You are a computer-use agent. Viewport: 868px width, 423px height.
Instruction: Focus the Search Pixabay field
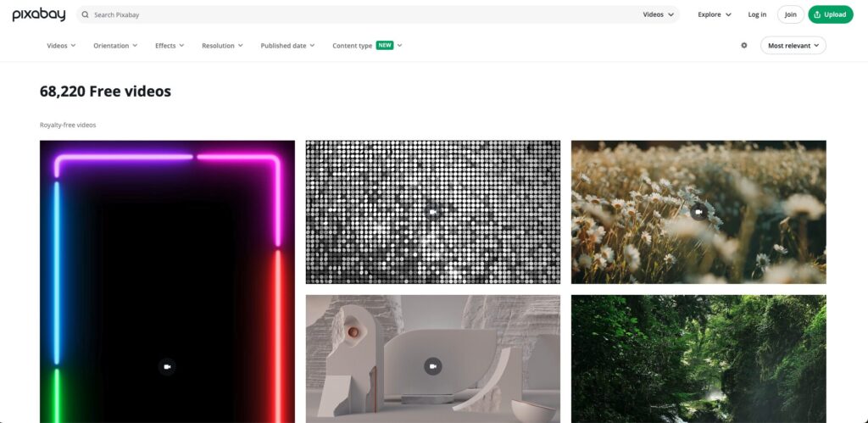(377, 14)
